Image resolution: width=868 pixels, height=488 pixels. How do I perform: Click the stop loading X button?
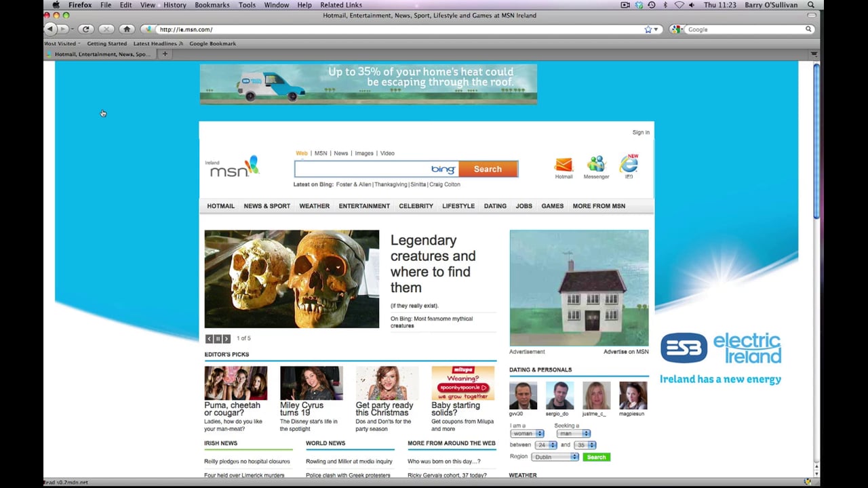point(106,29)
